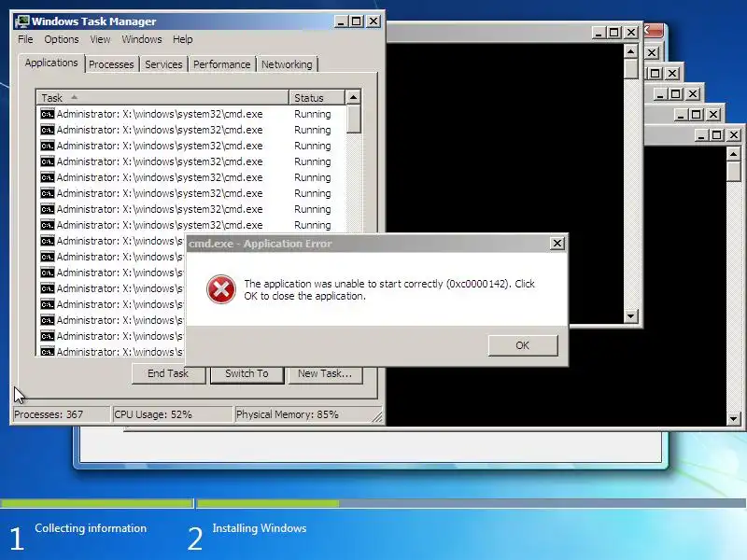Open the File menu in Task Manager

click(25, 39)
